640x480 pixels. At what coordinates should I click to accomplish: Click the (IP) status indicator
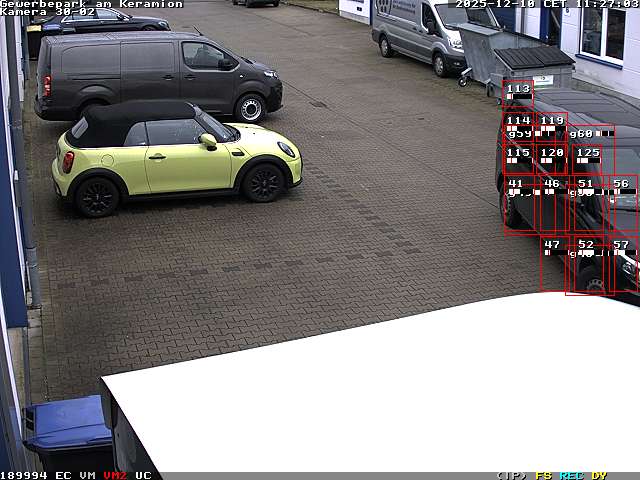tap(511, 475)
